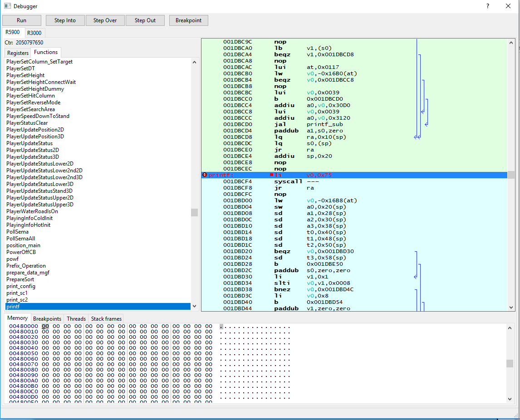Switch to the R3000 tab
The width and height of the screenshot is (520, 420).
tap(34, 33)
